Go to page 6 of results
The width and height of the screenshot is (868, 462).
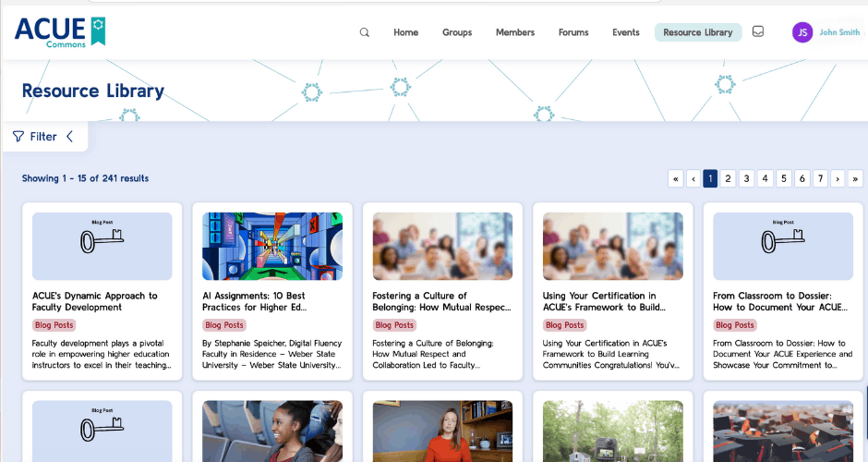(802, 178)
